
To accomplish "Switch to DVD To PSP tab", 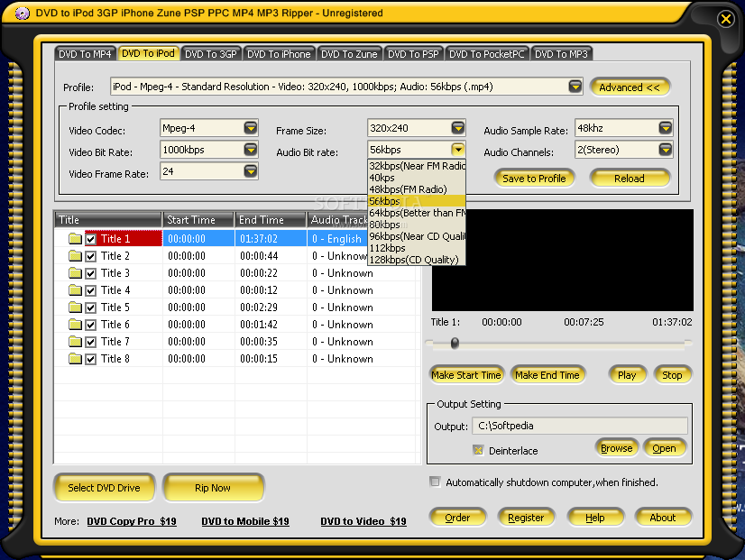I will (413, 54).
